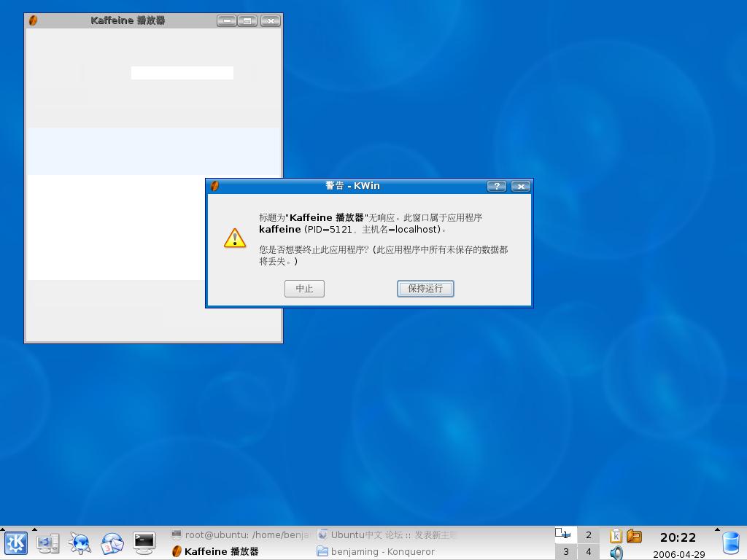
Task: Click the bold kaffeine process name text
Action: (279, 230)
